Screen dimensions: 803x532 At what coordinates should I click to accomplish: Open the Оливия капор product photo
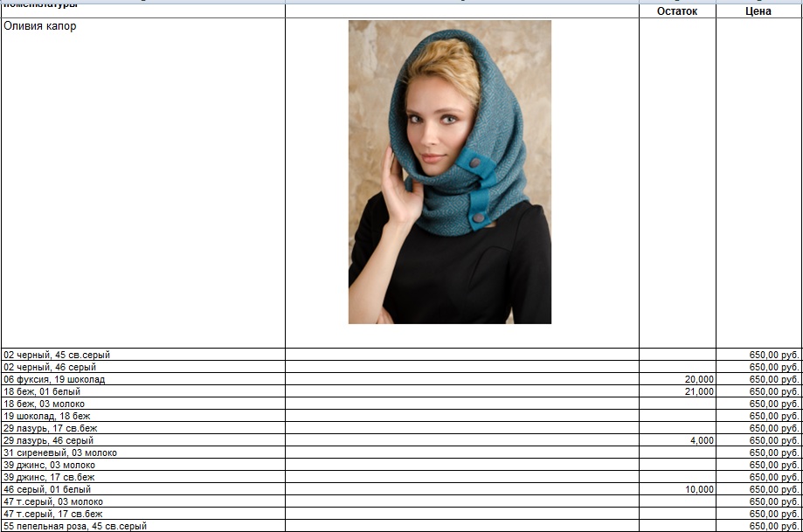pyautogui.click(x=450, y=172)
